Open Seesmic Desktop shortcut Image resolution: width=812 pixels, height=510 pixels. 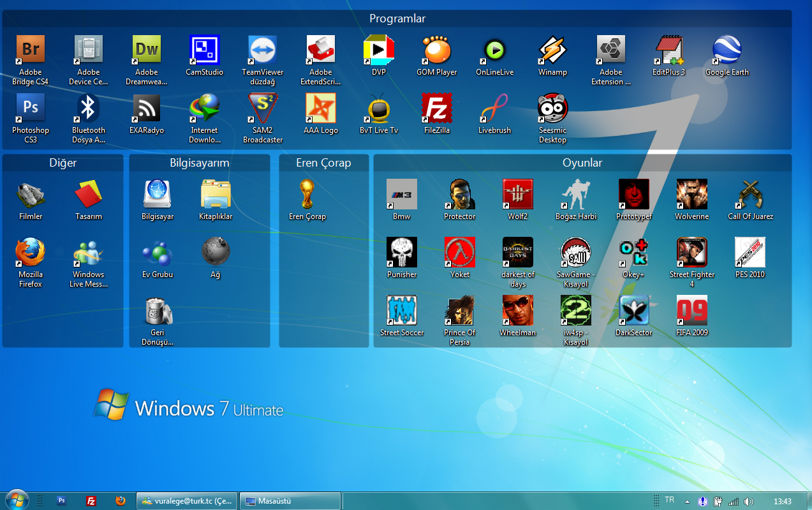(553, 108)
